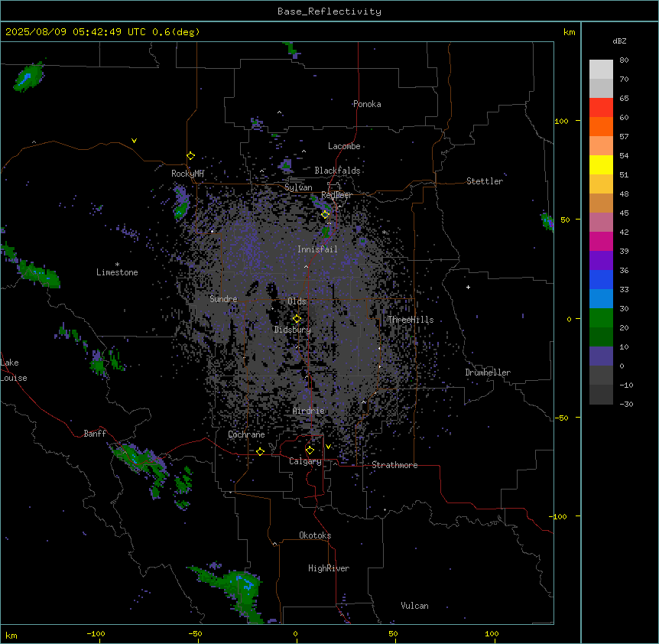
Task: Pick the red 60-65 dBZ legend swatch
Action: click(x=601, y=108)
